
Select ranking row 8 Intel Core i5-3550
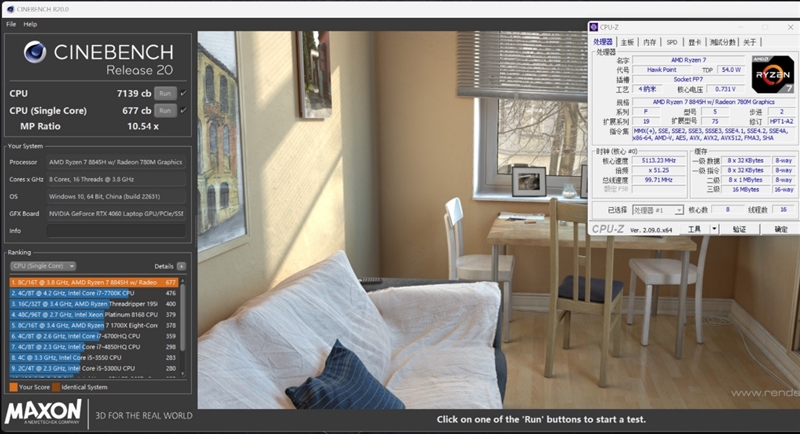pos(94,358)
